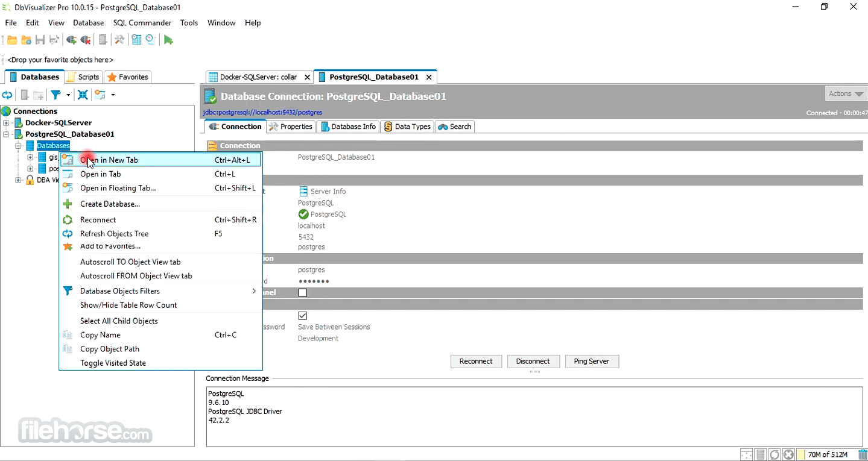Click the grey grid icon in status bar

(x=761, y=455)
